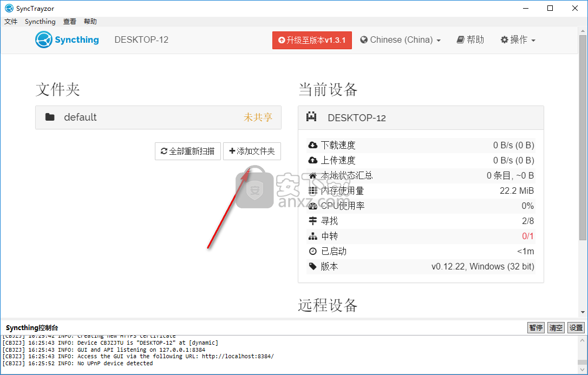Click DESKTOP-12 name in the navbar

(141, 40)
